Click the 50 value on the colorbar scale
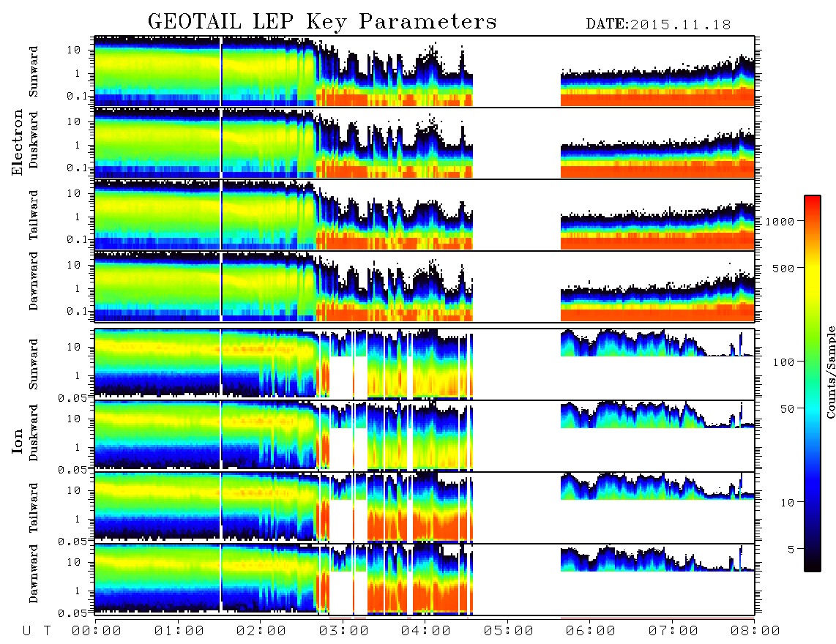The height and width of the screenshot is (644, 836). click(x=787, y=409)
